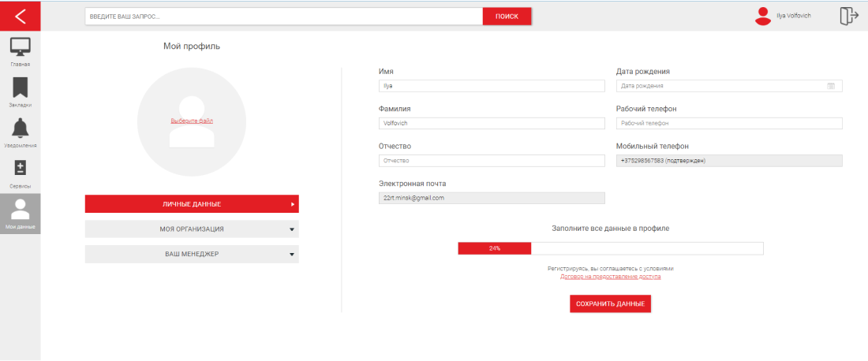
Task: Click the Рабочий телефон input field
Action: point(728,124)
